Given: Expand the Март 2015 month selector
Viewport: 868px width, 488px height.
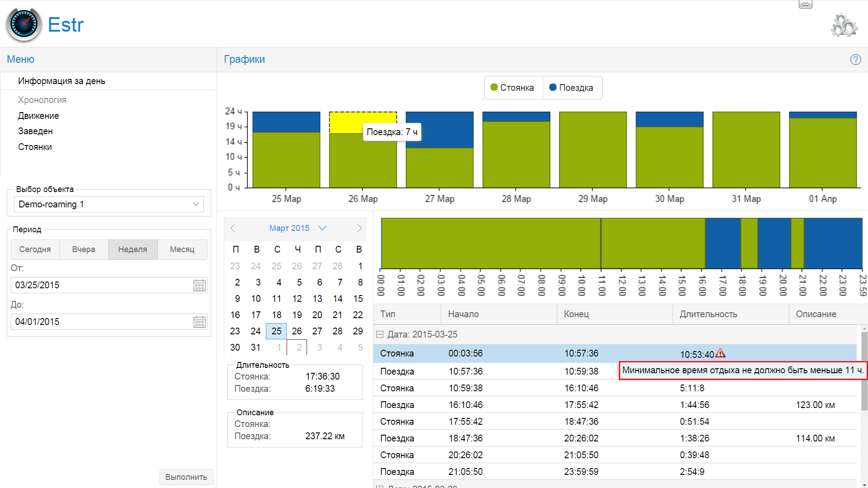Looking at the screenshot, I should point(322,228).
